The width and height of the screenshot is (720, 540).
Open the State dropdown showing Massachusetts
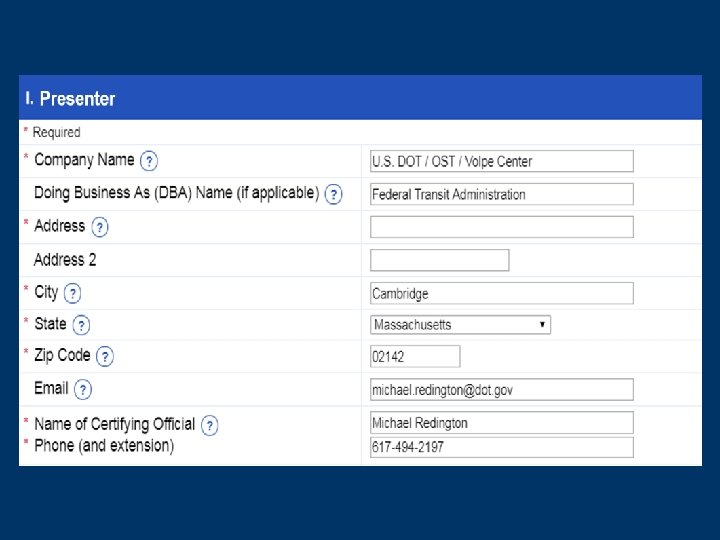click(460, 325)
